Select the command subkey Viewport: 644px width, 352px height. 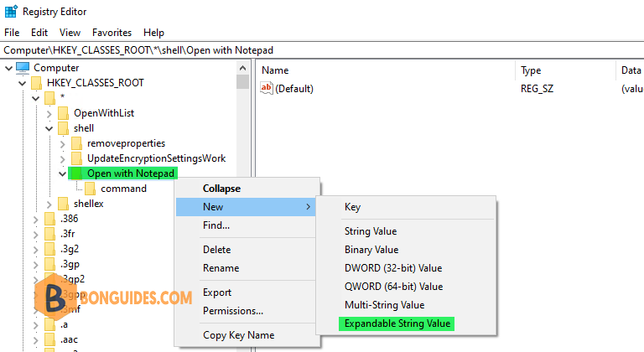[123, 189]
